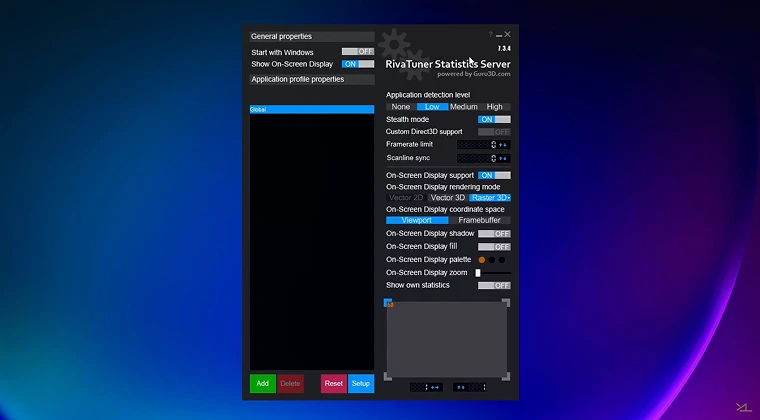The height and width of the screenshot is (420, 760).
Task: Click horizontal position arrows below preview
Action: tap(435, 387)
